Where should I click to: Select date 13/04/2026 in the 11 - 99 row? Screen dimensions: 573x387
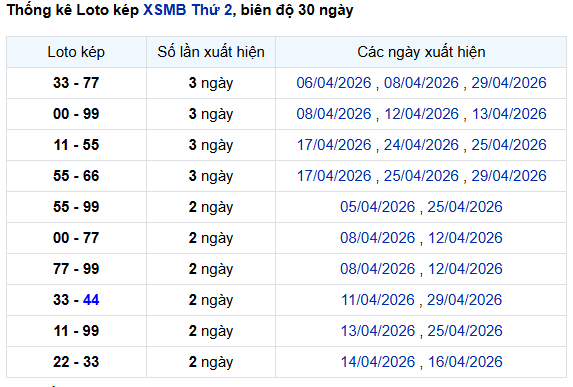377,331
